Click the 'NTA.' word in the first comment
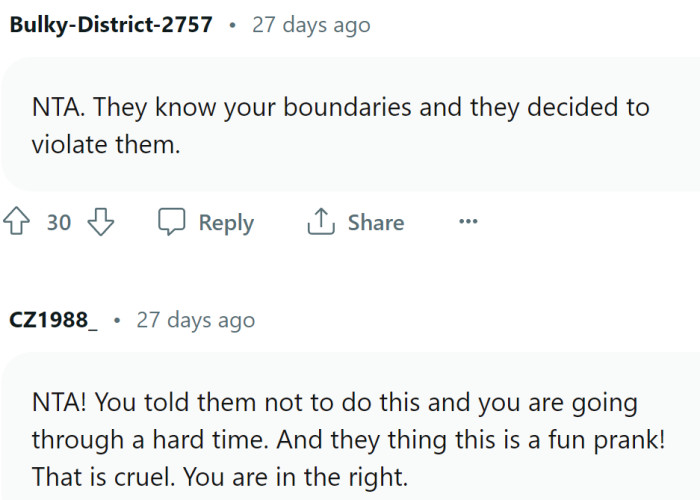The height and width of the screenshot is (500, 700). [58, 107]
